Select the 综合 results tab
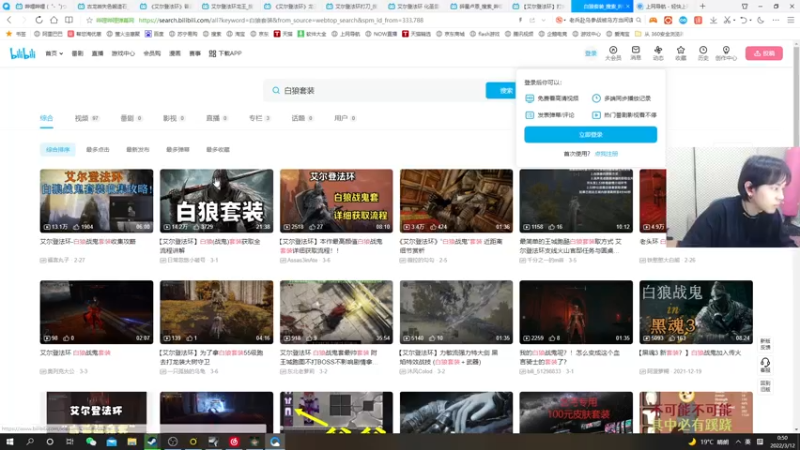This screenshot has width=800, height=450. click(x=46, y=118)
